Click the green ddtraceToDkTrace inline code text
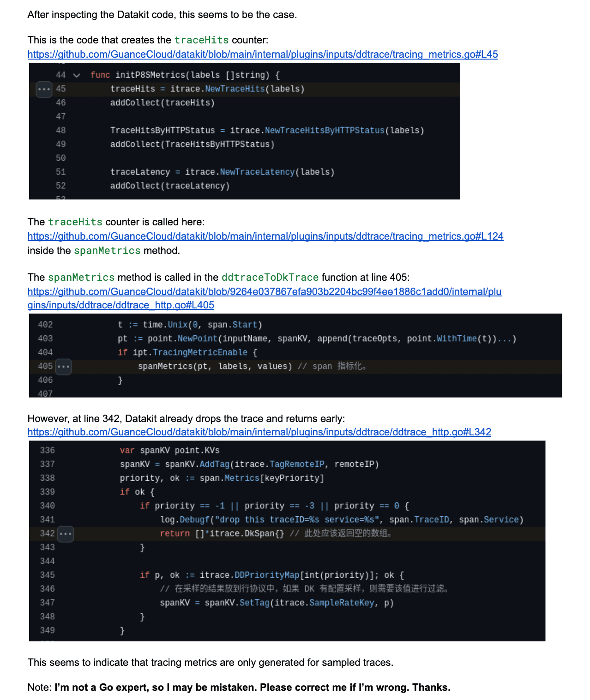Viewport: 590px width, 700px height. pos(270,278)
